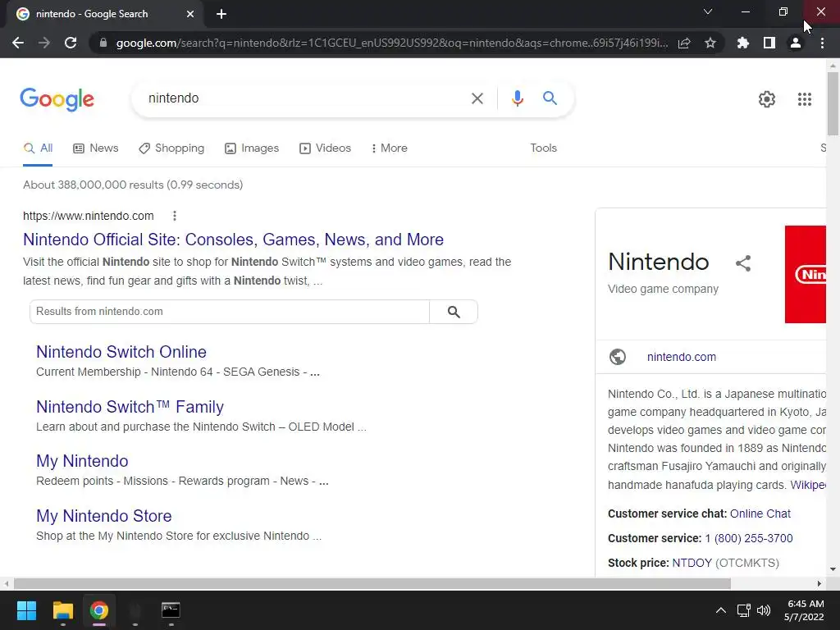840x630 pixels.
Task: Click the About 388,000,000 results text
Action: 133,185
